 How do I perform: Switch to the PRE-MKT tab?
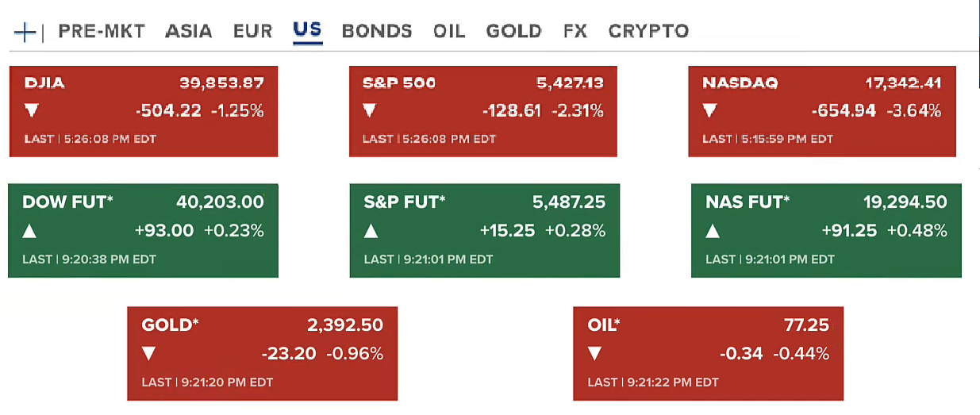click(x=102, y=32)
